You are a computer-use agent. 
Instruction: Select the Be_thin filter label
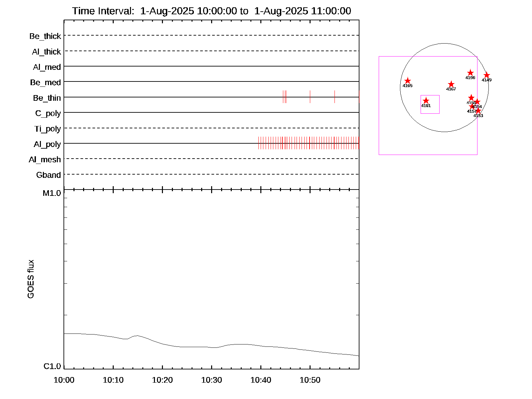(x=47, y=98)
